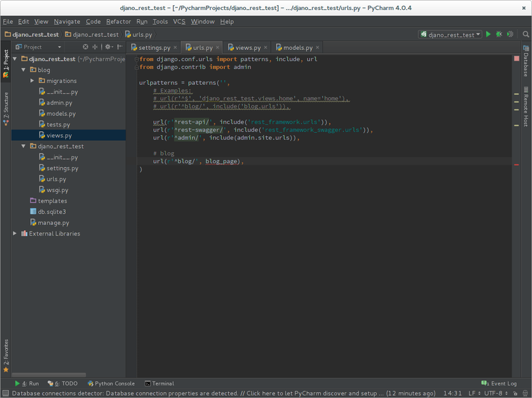
Task: Close the urls.py tab
Action: coord(218,47)
